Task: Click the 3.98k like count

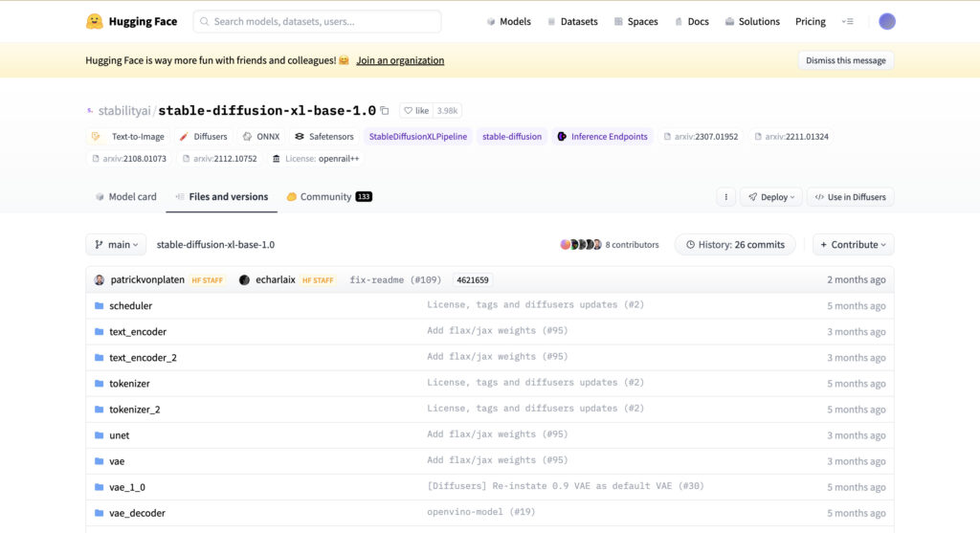Action: tap(447, 111)
